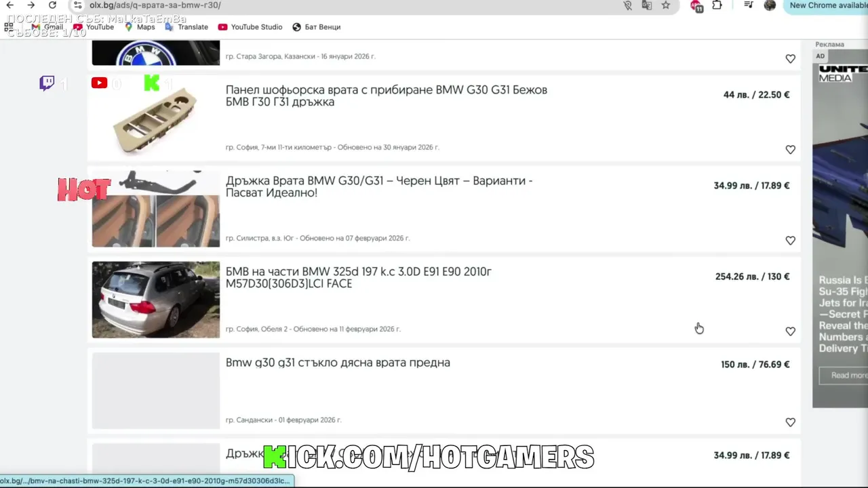The width and height of the screenshot is (868, 488).
Task: Click the AD label badge on the advertisement
Action: pyautogui.click(x=821, y=56)
